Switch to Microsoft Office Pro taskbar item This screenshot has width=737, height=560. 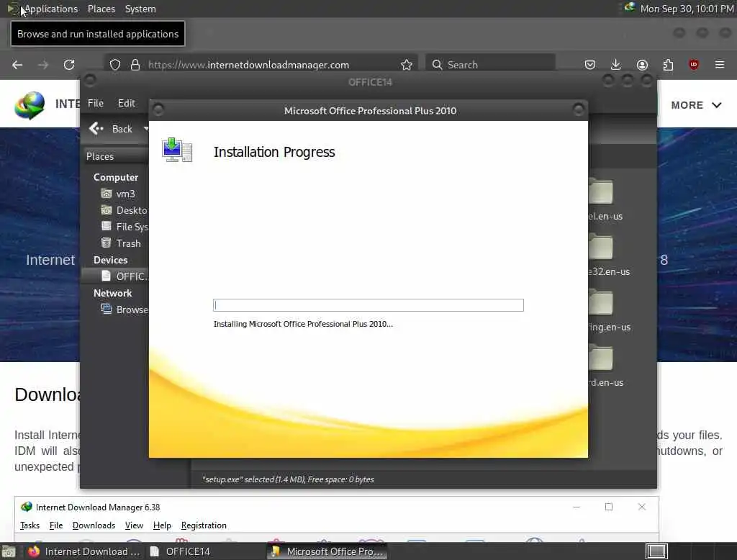point(327,551)
